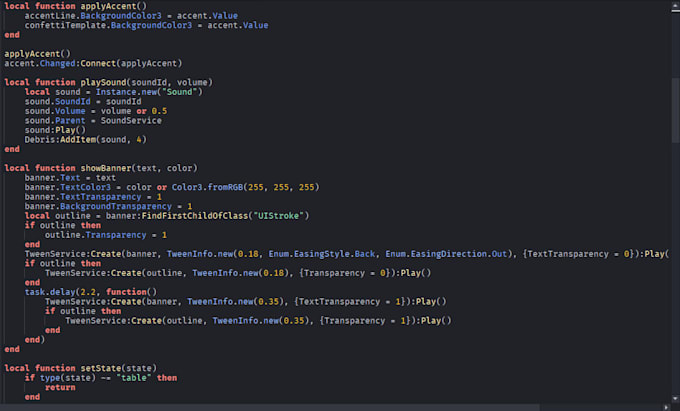The width and height of the screenshot is (680, 411).
Task: Click 'outline.Transparency = 1' line
Action: point(106,235)
